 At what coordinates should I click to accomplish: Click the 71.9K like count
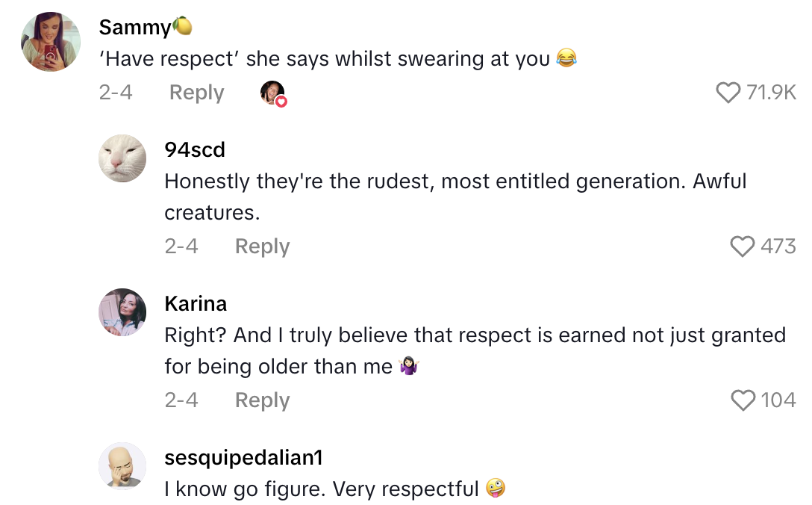(x=771, y=93)
